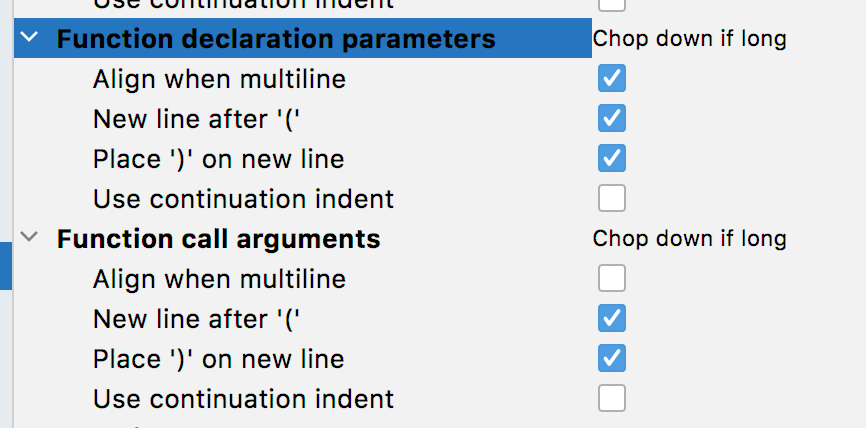Select Place ')' on new line label under call arguments

click(x=218, y=359)
